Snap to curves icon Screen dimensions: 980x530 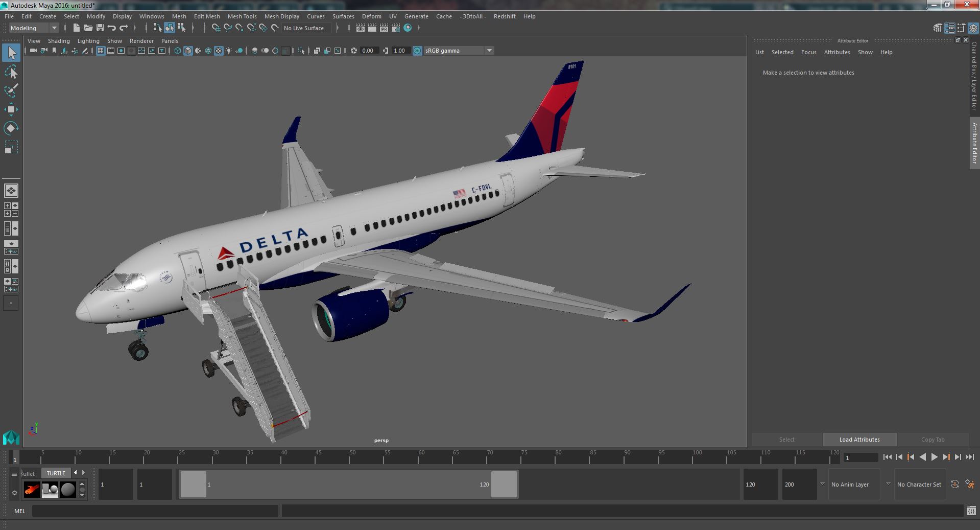click(228, 28)
